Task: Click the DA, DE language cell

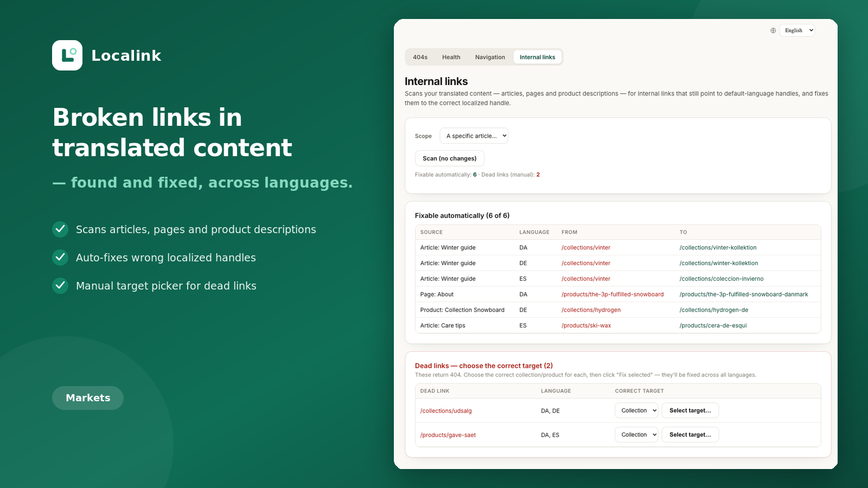Action: click(x=550, y=411)
